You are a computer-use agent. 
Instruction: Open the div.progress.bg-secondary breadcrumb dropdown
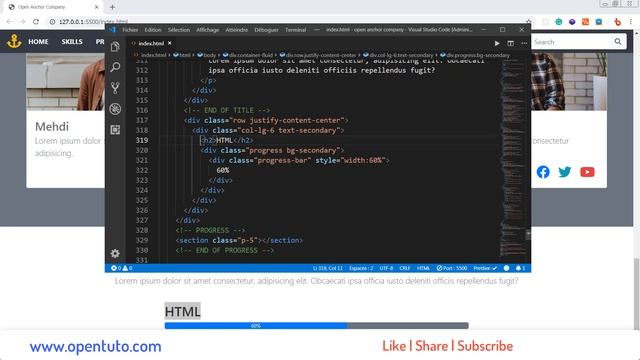point(475,55)
